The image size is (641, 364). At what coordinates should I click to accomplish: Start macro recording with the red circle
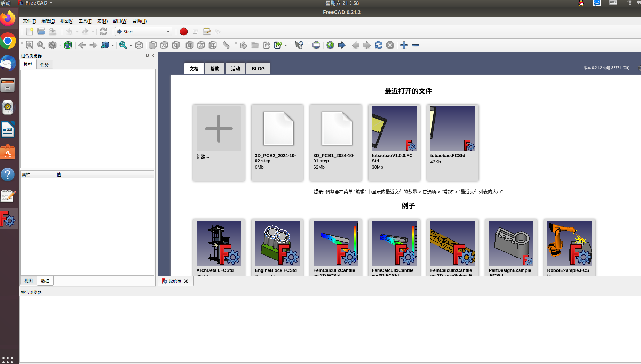(184, 32)
